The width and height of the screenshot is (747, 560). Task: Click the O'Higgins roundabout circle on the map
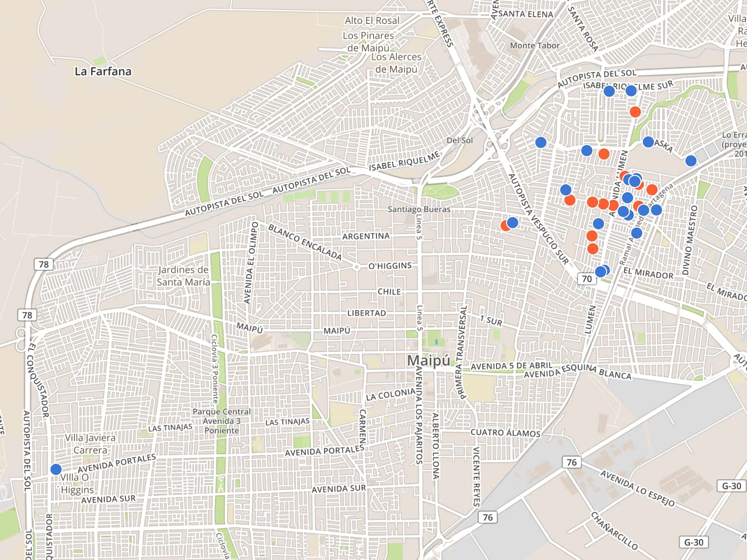tap(356, 267)
